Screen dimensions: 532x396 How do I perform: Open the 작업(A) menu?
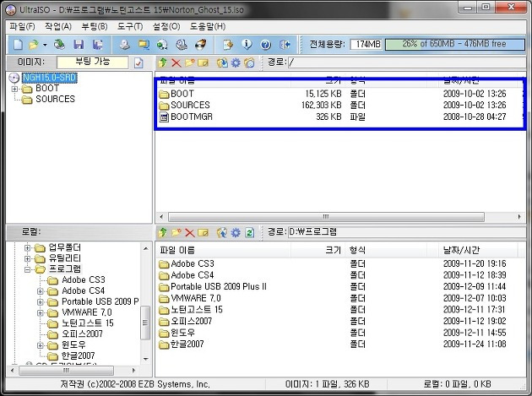(x=58, y=26)
